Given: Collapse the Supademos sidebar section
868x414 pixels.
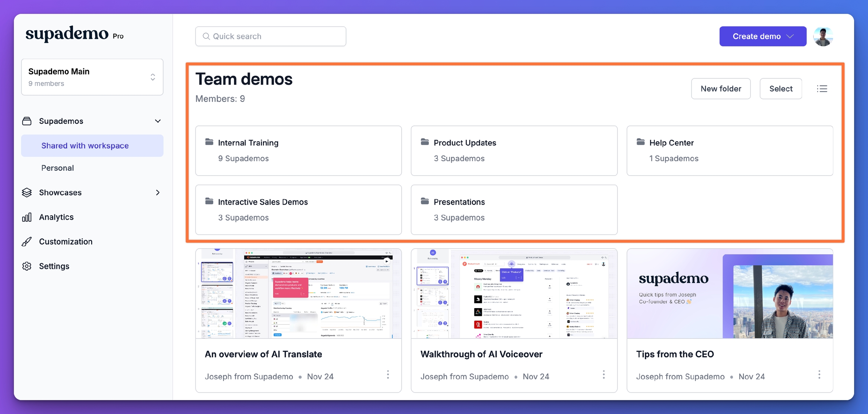Looking at the screenshot, I should tap(157, 121).
